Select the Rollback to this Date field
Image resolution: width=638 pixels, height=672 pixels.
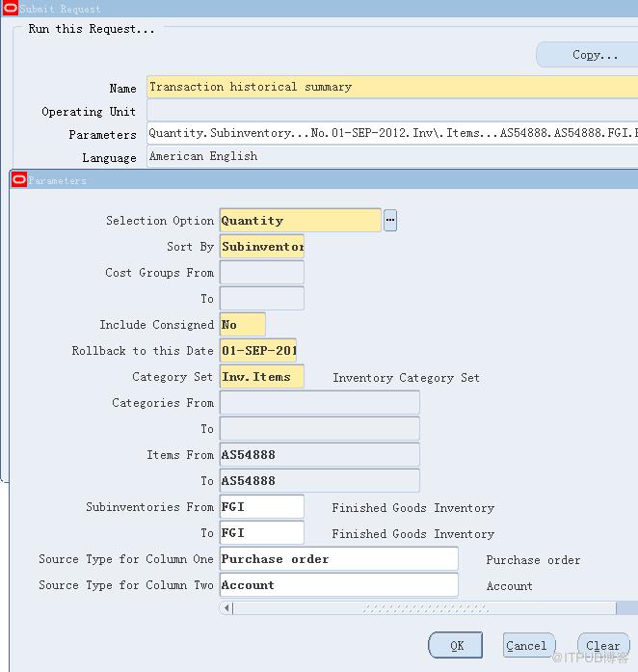pyautogui.click(x=258, y=351)
